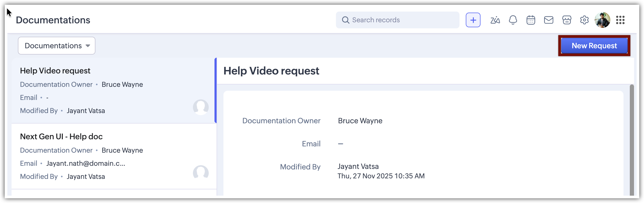644x203 pixels.
Task: Click the detail panel vertical scrollbar
Action: click(632, 139)
